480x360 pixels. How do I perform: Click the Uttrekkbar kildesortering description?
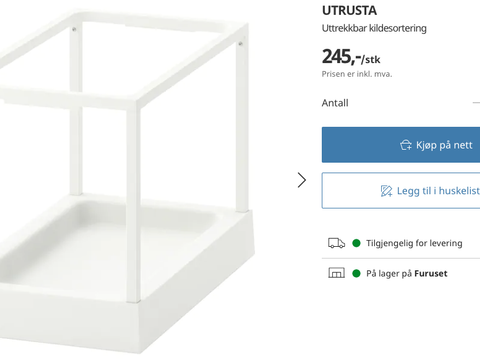[x=374, y=28]
